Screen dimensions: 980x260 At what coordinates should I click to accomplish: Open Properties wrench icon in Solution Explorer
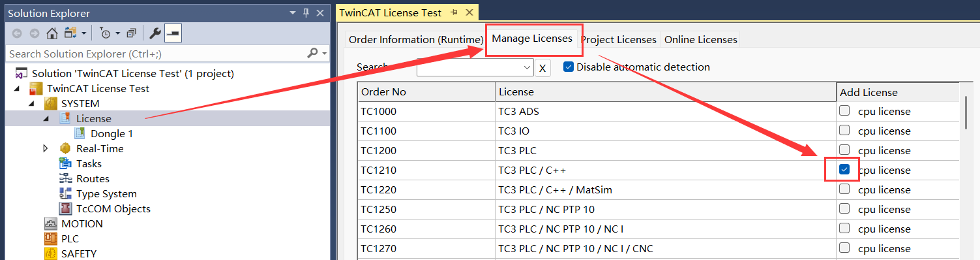155,33
